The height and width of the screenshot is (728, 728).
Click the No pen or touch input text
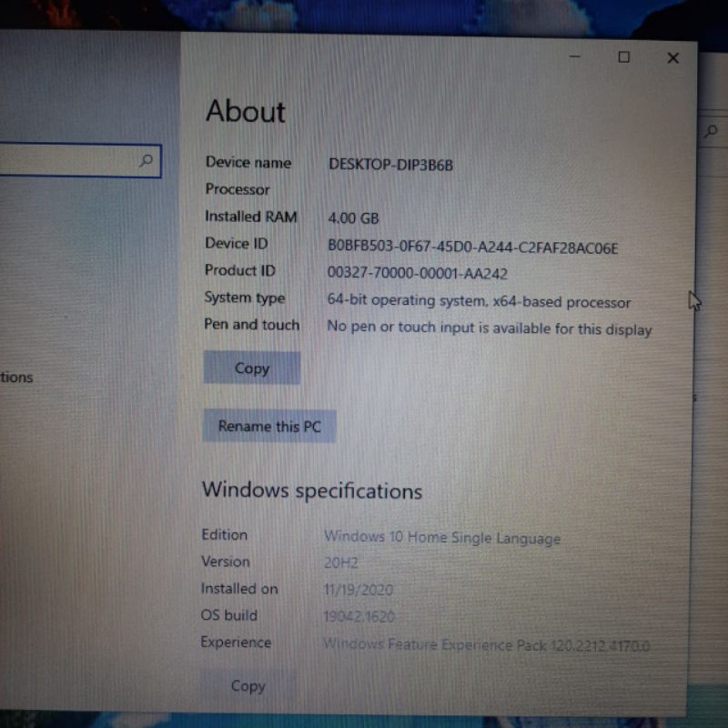pos(489,329)
